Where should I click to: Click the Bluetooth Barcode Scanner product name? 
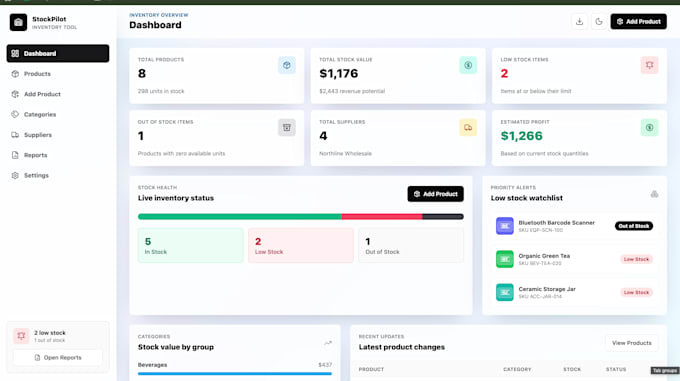point(556,223)
